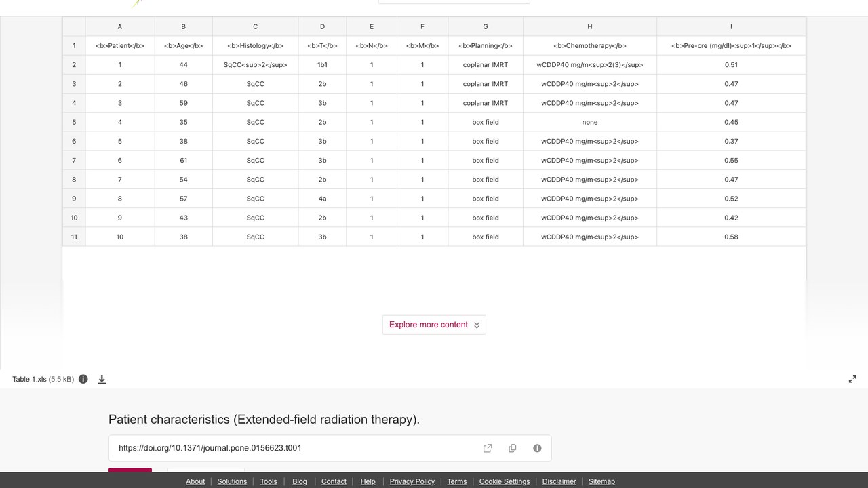Image resolution: width=868 pixels, height=488 pixels.
Task: Open the Contact footer link
Action: coord(334,481)
